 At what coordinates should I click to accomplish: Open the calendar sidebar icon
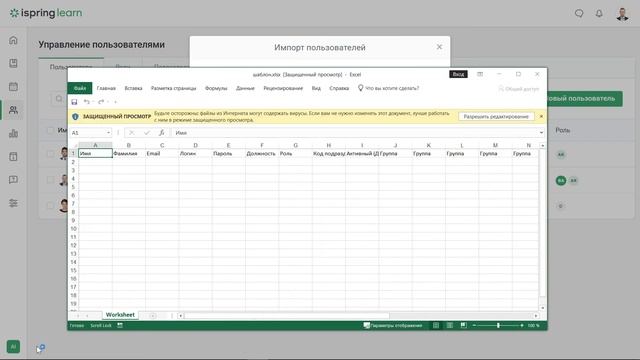click(13, 87)
